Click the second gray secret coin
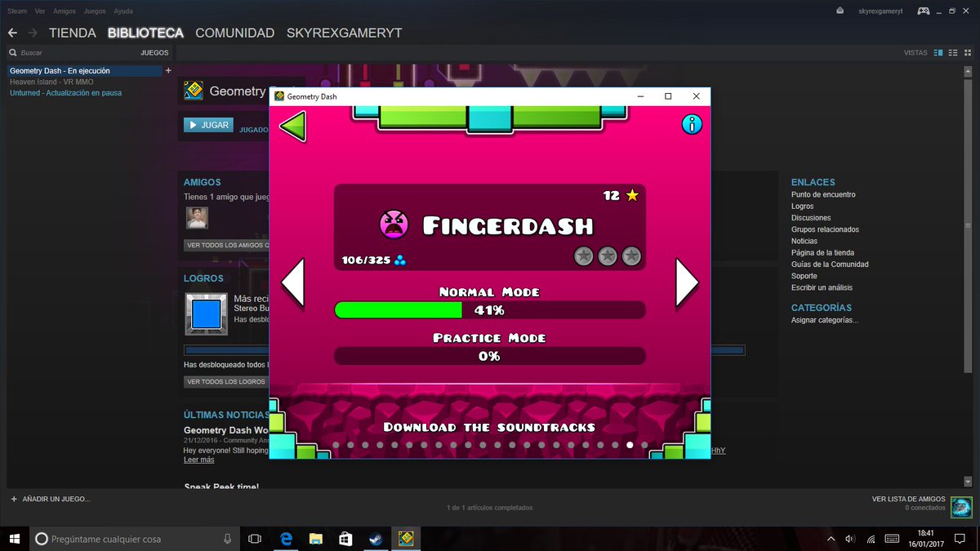The width and height of the screenshot is (980, 551). 608,256
